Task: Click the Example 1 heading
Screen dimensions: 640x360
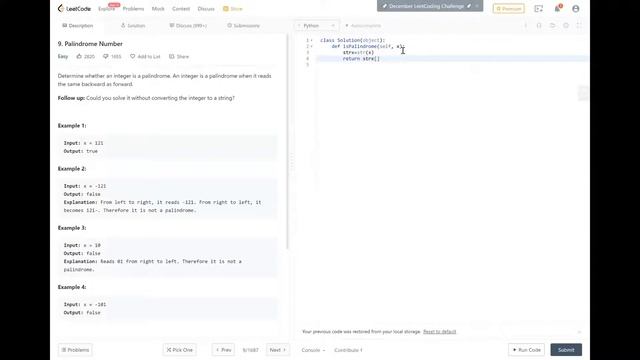Action: [72, 126]
